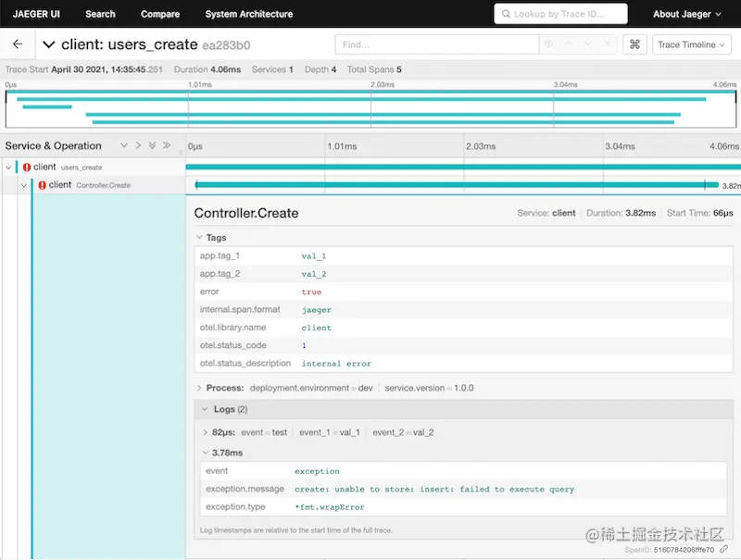
Task: Click the Lookup by Trace ID field
Action: [560, 14]
